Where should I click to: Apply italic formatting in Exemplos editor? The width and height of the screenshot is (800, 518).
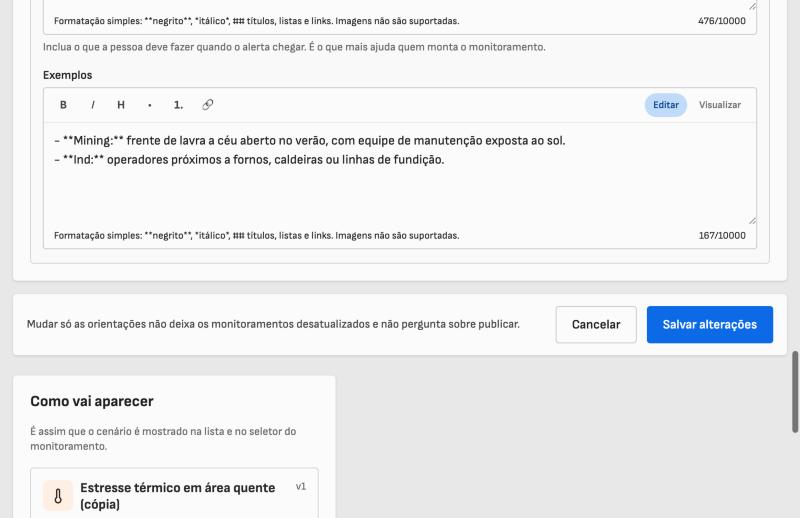point(92,105)
